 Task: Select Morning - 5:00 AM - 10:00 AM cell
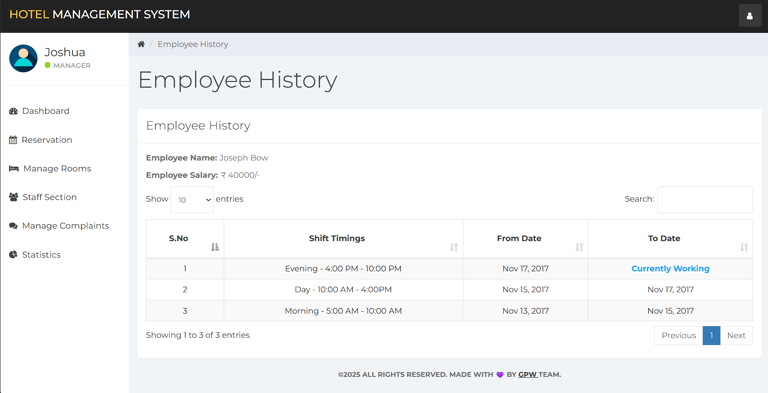click(x=343, y=311)
